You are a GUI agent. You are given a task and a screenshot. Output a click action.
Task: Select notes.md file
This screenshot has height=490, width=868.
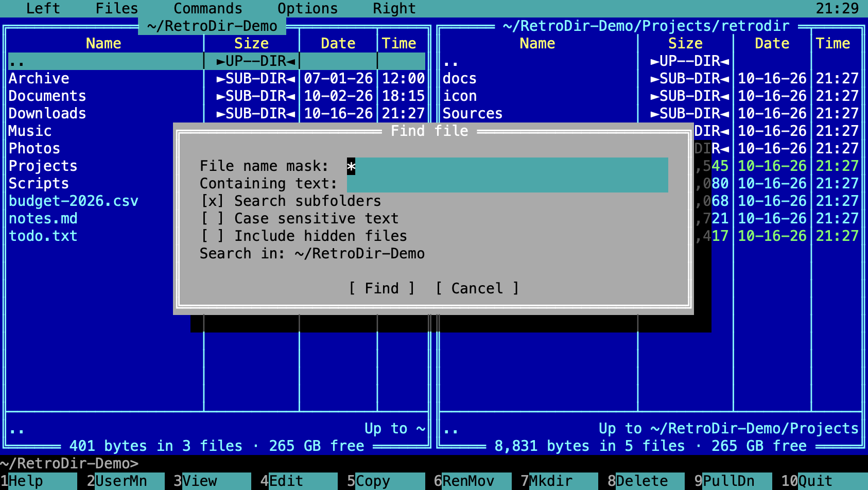[43, 218]
